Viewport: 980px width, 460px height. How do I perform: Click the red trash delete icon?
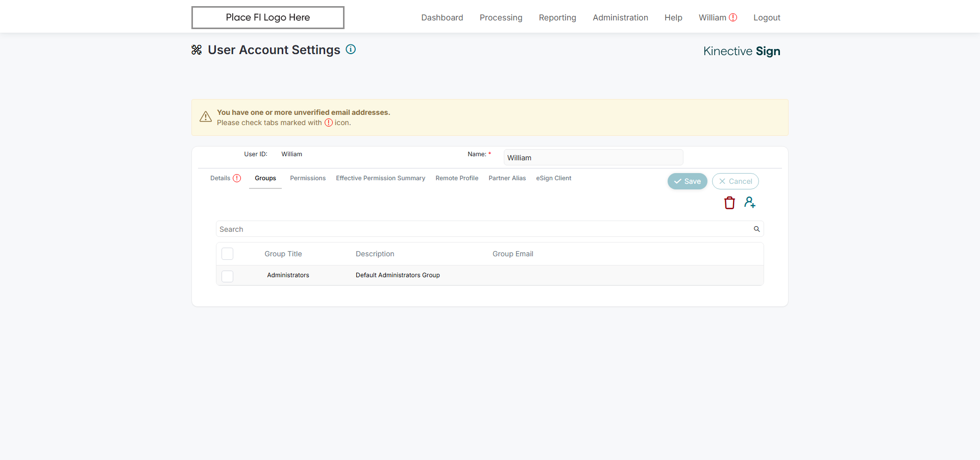click(x=729, y=203)
